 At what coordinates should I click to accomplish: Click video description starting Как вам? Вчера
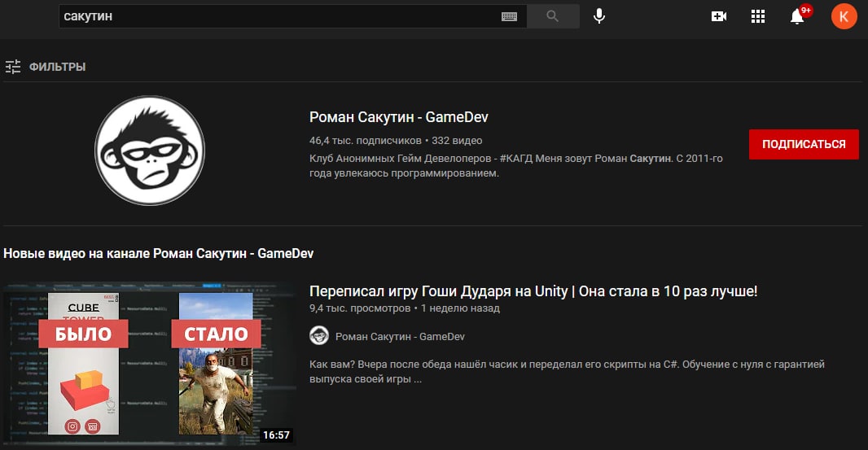coord(567,371)
